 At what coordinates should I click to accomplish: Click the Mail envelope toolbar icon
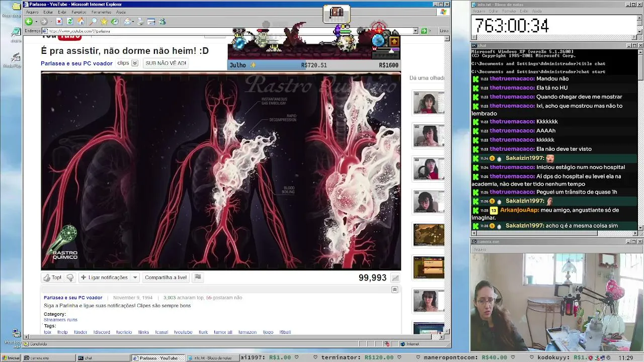pyautogui.click(x=127, y=22)
